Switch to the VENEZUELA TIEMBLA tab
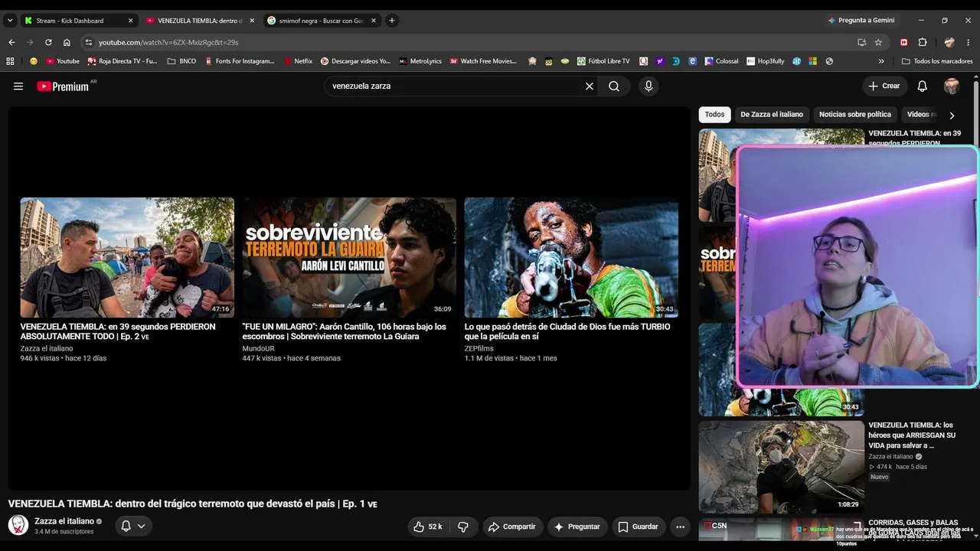The image size is (980, 551). pyautogui.click(x=200, y=21)
